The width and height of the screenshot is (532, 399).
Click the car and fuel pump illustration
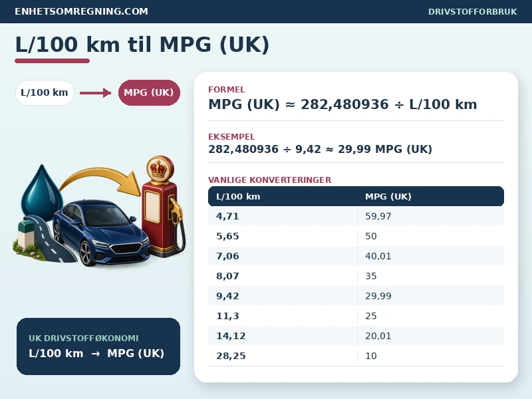pyautogui.click(x=100, y=210)
